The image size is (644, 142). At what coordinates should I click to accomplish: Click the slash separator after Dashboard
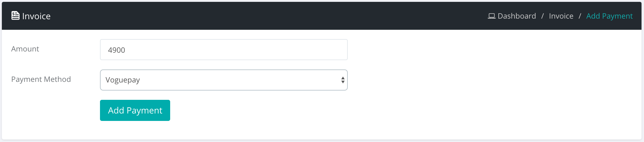[x=542, y=16]
